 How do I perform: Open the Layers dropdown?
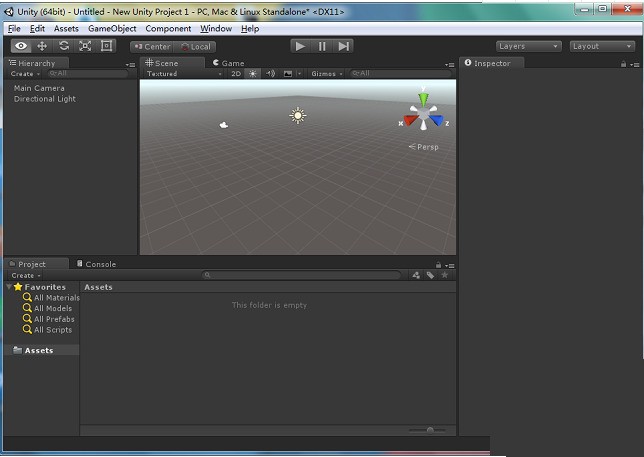click(528, 46)
